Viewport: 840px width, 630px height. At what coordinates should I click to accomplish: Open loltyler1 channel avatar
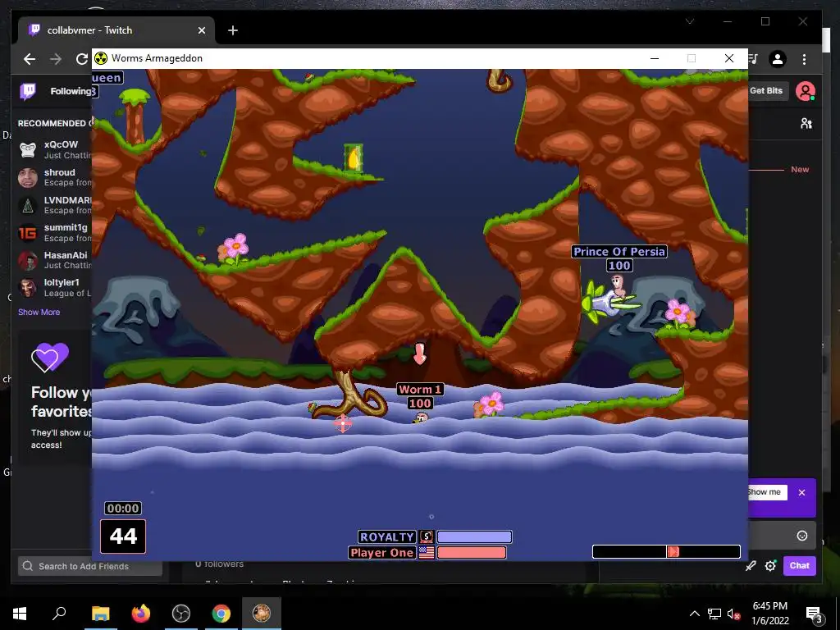(28, 288)
